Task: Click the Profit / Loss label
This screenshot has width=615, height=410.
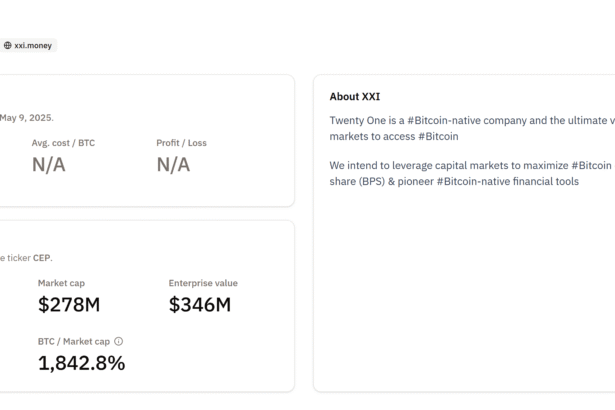Action: pyautogui.click(x=181, y=143)
